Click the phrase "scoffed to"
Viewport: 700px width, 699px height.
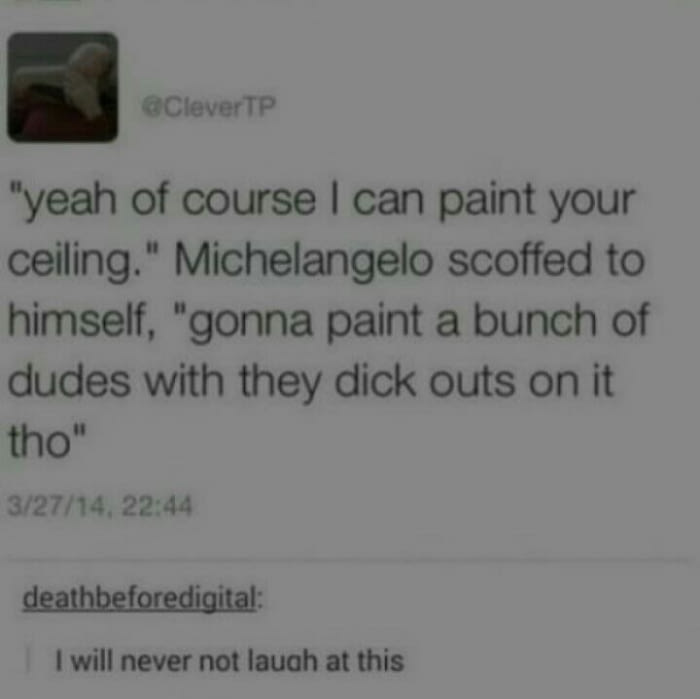click(546, 259)
